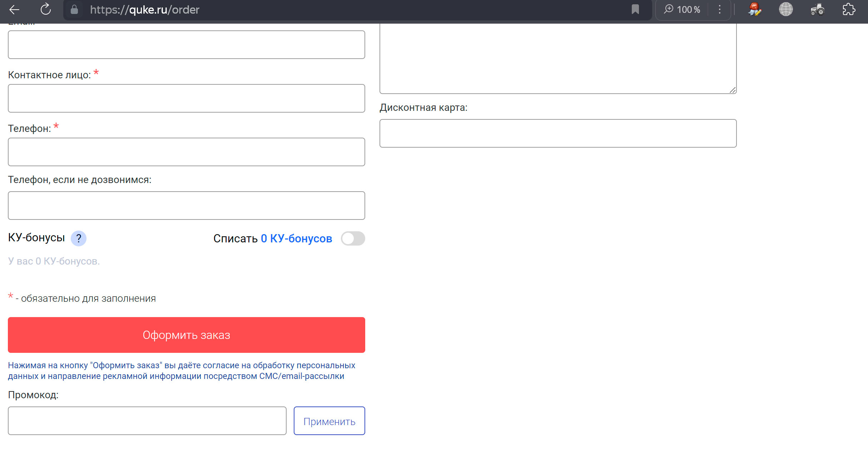The height and width of the screenshot is (449, 868).
Task: Open the globe extension icon
Action: [x=786, y=9]
